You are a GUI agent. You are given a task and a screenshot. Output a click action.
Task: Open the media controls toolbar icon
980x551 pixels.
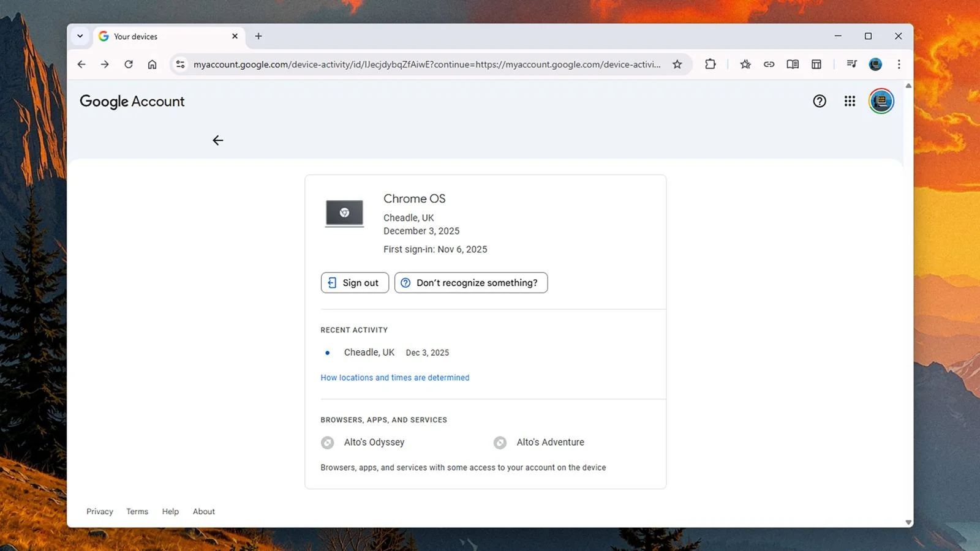[851, 64]
